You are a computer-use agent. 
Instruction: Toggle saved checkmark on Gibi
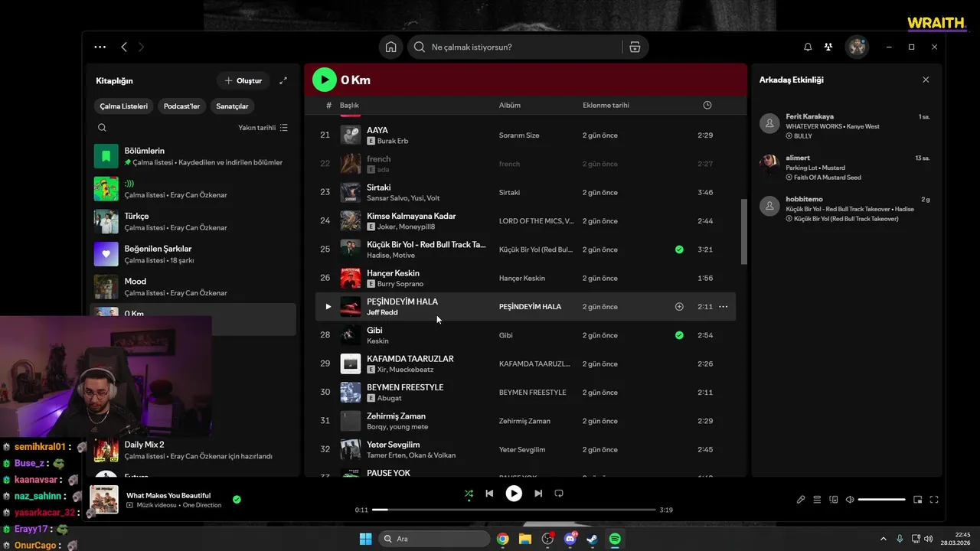[679, 335]
